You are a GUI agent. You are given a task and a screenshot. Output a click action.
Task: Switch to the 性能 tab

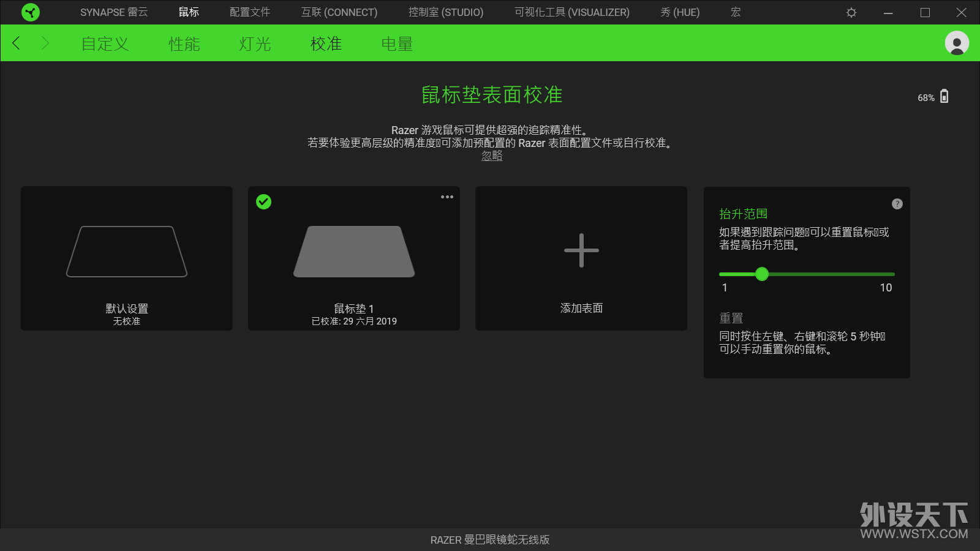click(184, 44)
